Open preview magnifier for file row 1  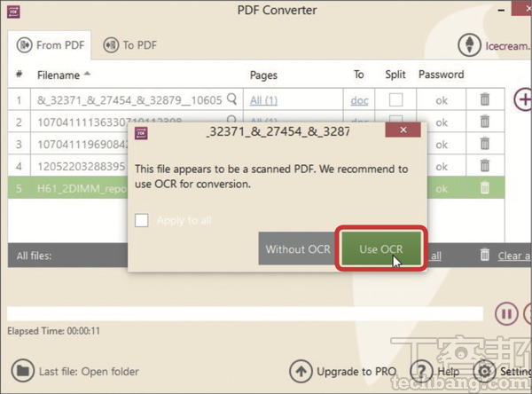[231, 99]
